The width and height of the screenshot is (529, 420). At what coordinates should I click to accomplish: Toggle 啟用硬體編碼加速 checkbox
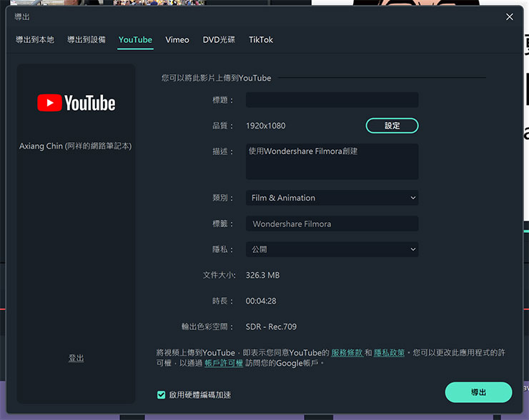coord(162,394)
